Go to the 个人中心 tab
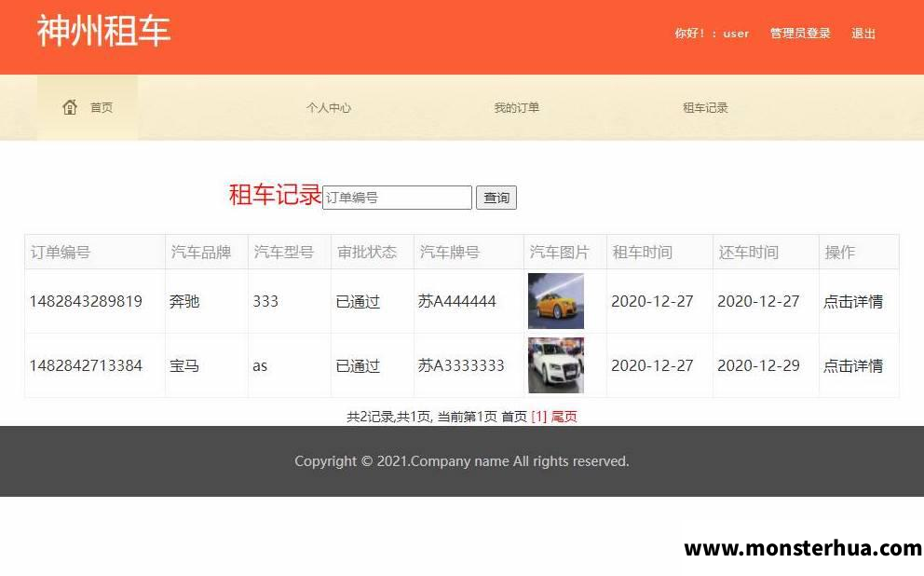 coord(328,108)
